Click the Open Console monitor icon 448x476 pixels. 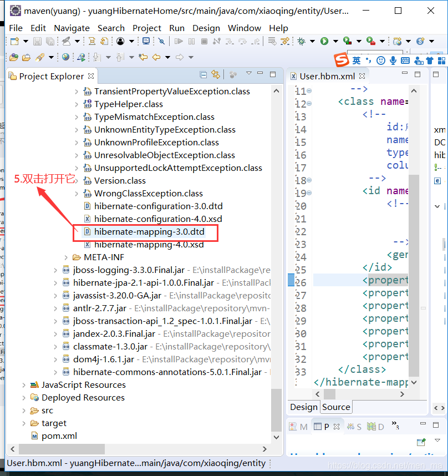tap(146, 41)
